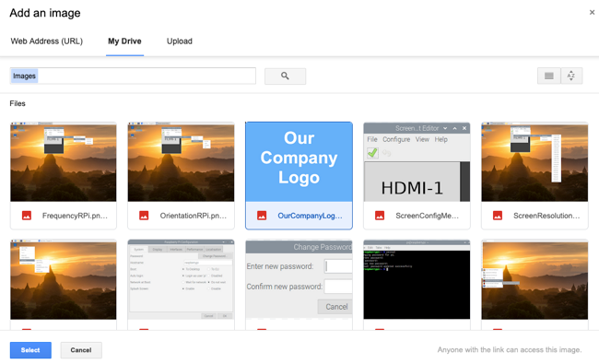Image resolution: width=599 pixels, height=364 pixels.
Task: Open the Web Address (URL) tab
Action: pyautogui.click(x=47, y=41)
